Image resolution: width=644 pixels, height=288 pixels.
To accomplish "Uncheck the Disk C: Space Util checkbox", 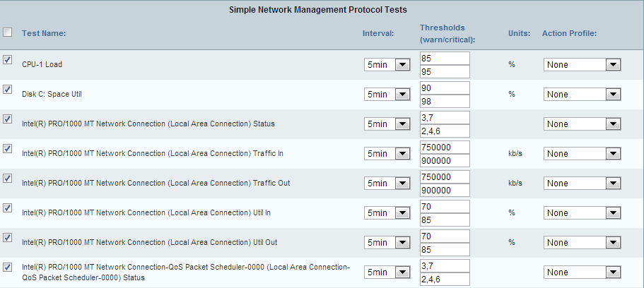I will (8, 90).
